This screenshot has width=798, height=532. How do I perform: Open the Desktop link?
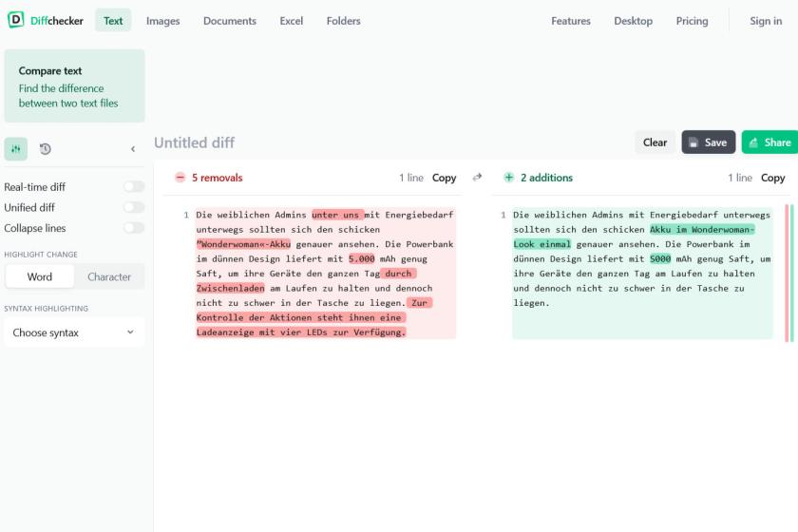click(x=633, y=21)
